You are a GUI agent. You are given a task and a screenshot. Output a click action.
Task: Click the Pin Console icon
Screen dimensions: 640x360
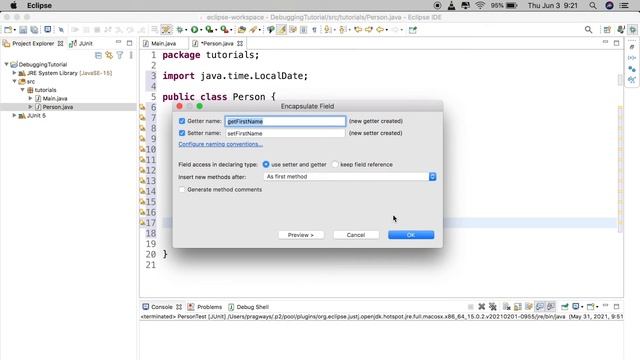[564, 307]
